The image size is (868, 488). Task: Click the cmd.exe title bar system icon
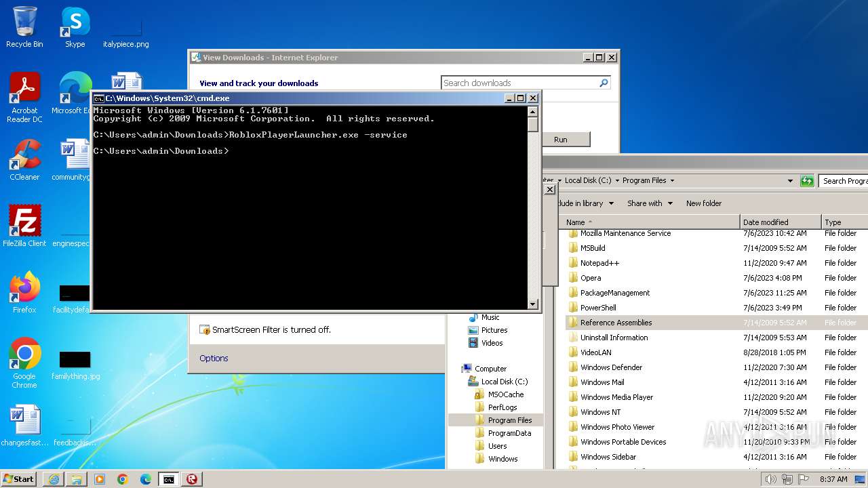pos(98,98)
